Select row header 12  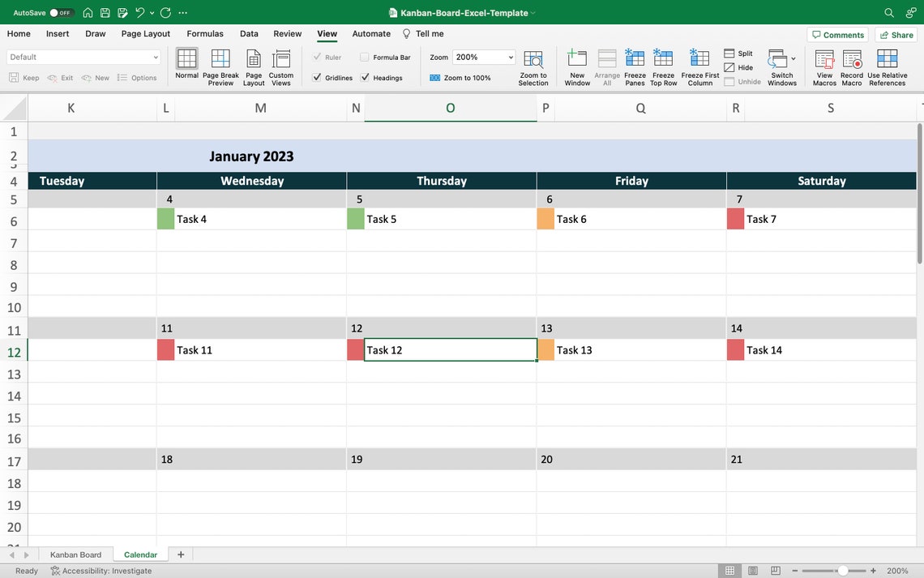(x=14, y=353)
